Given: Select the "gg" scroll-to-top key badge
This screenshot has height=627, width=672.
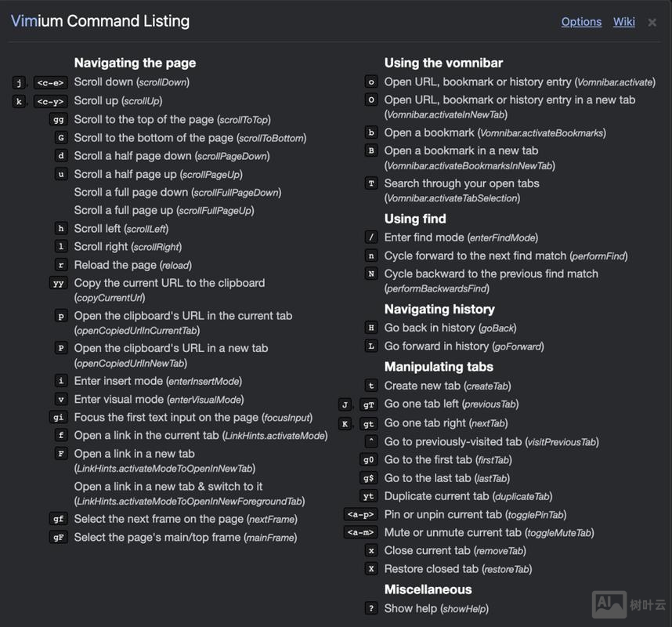Looking at the screenshot, I should [59, 120].
